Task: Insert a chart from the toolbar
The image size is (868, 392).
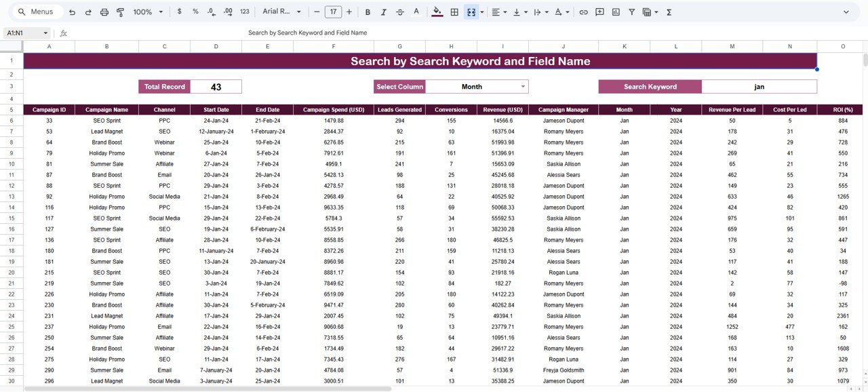Action: pos(616,12)
